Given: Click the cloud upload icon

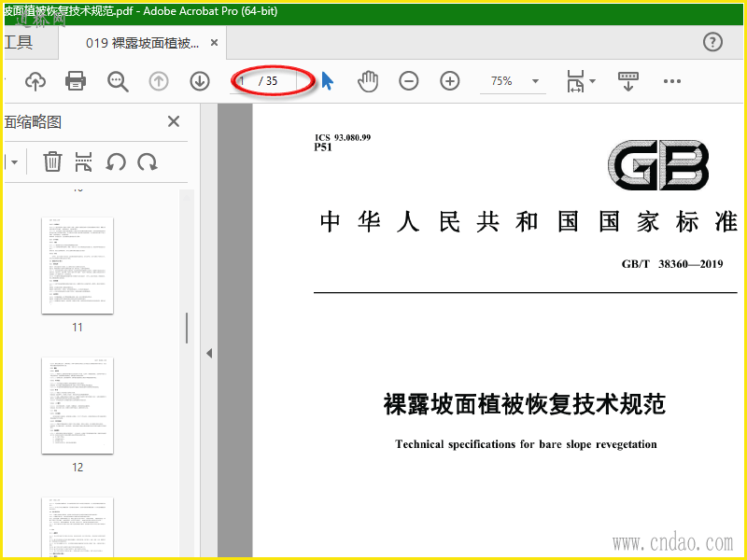Looking at the screenshot, I should coord(35,81).
